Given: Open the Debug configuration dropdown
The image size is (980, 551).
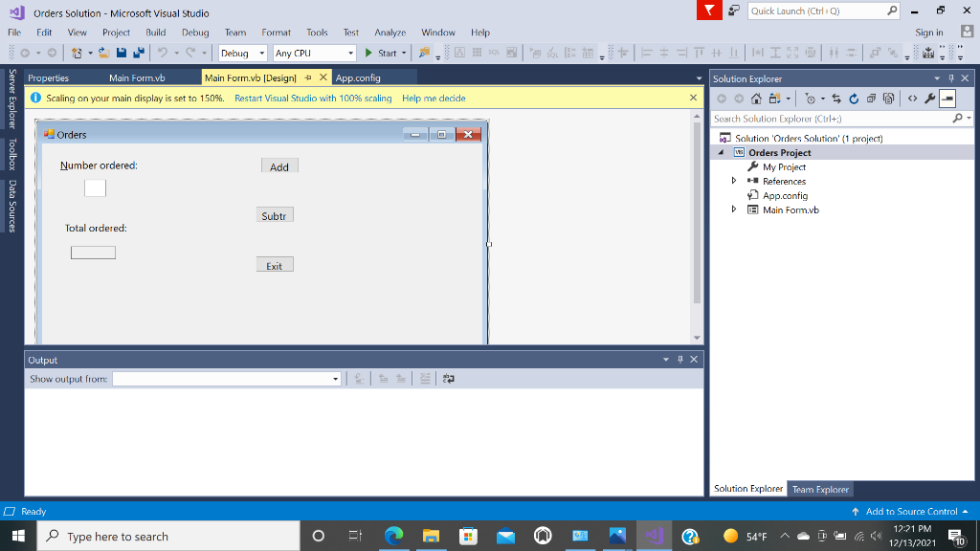Looking at the screenshot, I should click(x=262, y=54).
